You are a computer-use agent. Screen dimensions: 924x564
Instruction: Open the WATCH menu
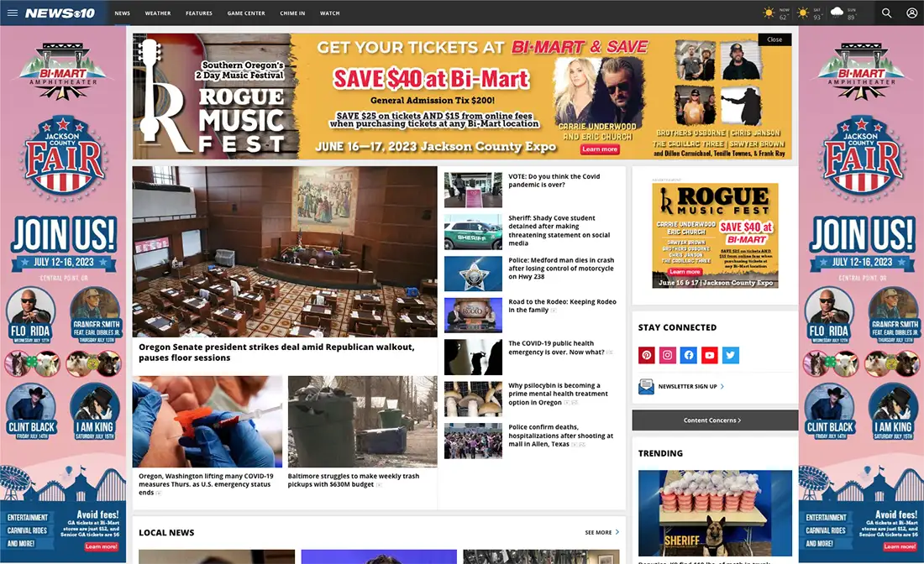pyautogui.click(x=330, y=13)
